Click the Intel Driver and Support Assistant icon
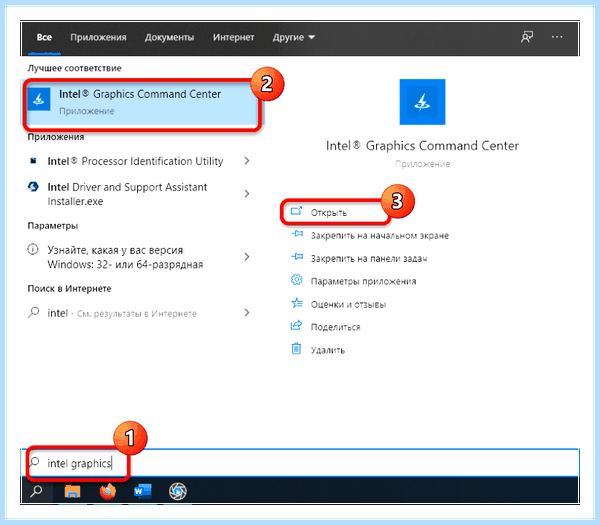 [x=33, y=187]
